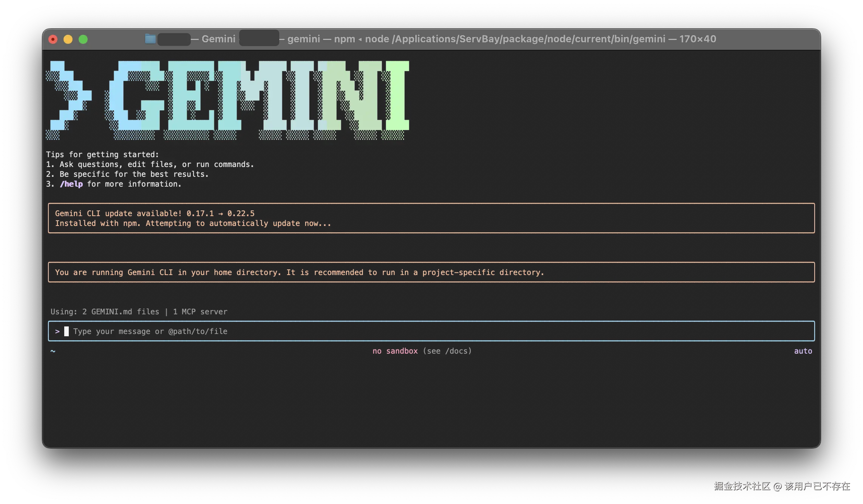Click the green zoom window button

click(83, 39)
